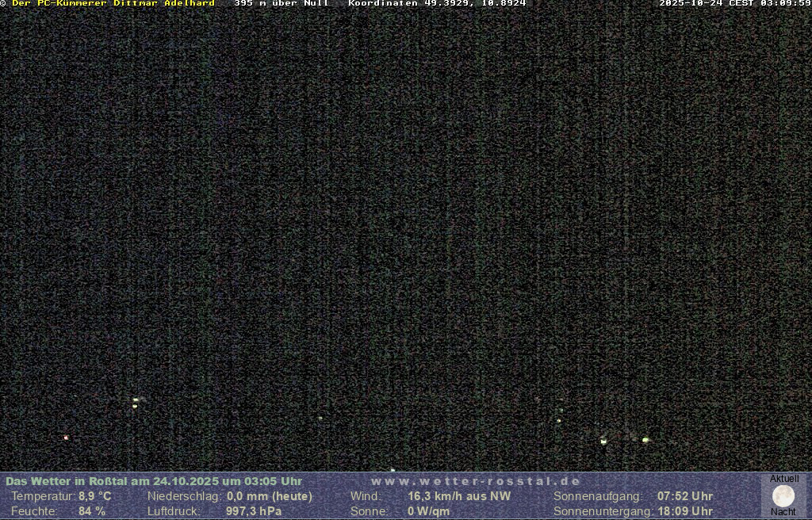Image resolution: width=812 pixels, height=520 pixels.
Task: Click the 395 m über Null elevation text
Action: click(x=281, y=4)
